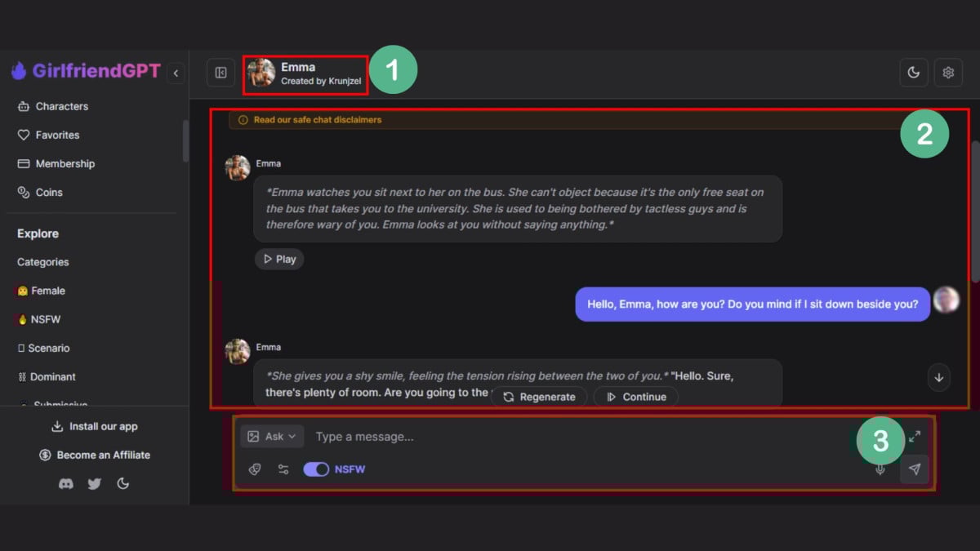The width and height of the screenshot is (980, 551).
Task: Turn off the NSFW switch
Action: pyautogui.click(x=316, y=469)
